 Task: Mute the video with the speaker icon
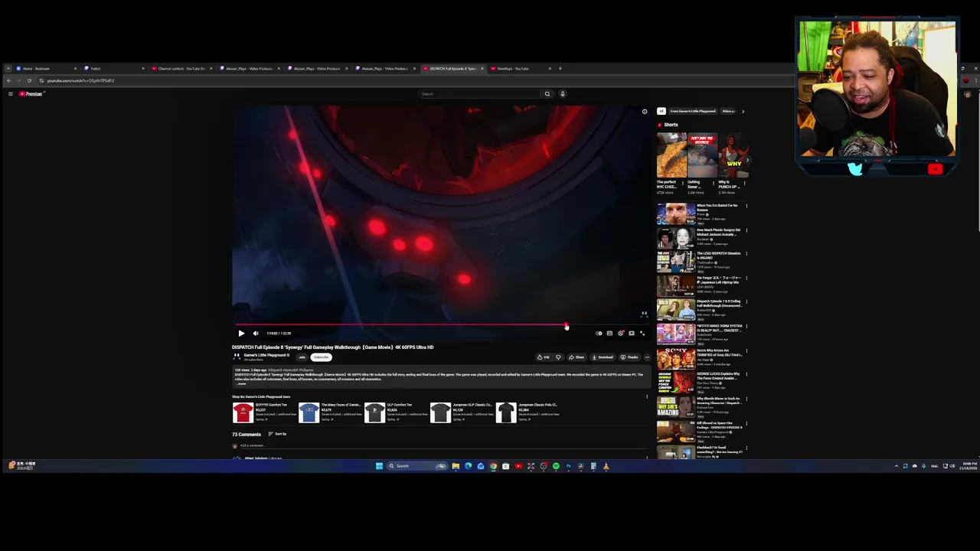point(256,333)
